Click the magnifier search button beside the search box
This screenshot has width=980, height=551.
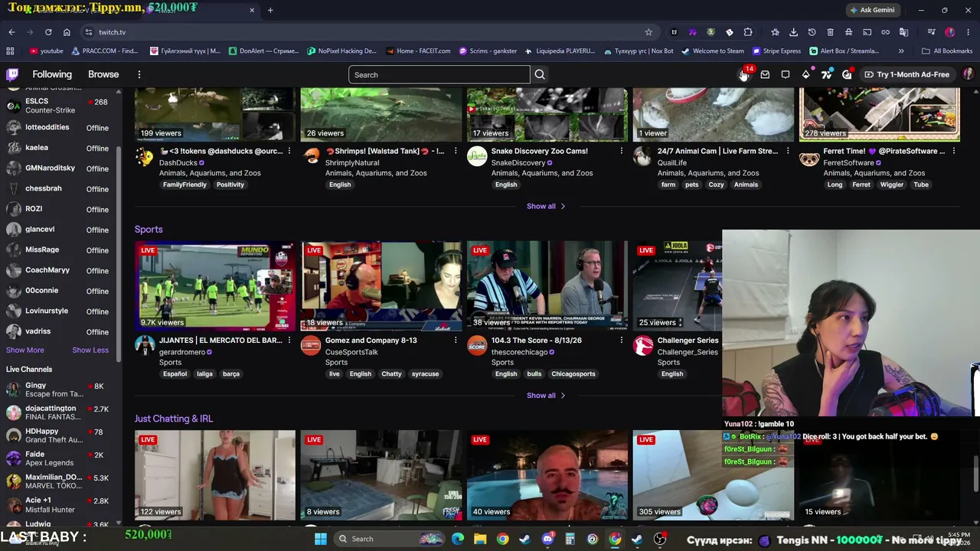[540, 74]
